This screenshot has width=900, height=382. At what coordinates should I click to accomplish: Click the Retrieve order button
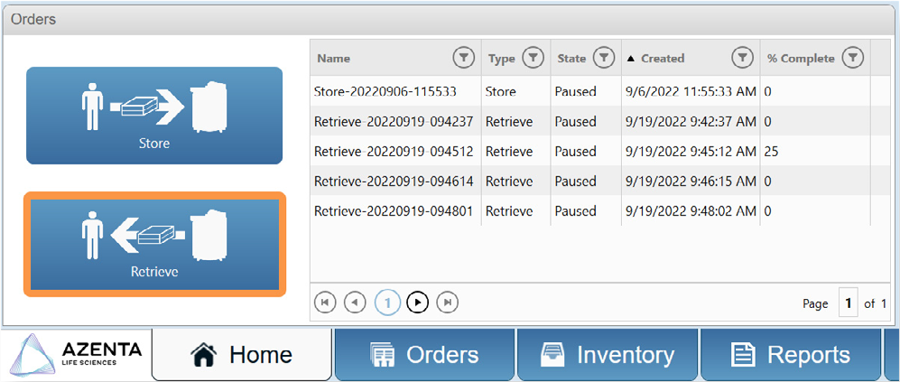click(x=154, y=244)
